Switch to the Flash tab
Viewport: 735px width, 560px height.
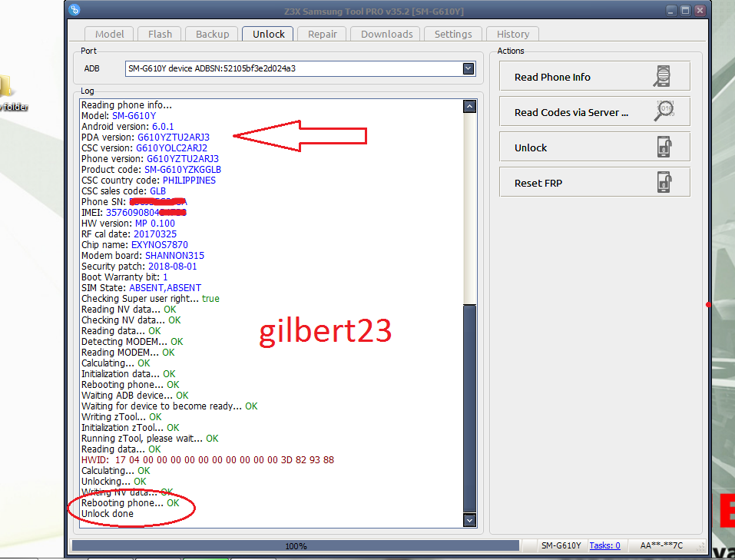tap(160, 35)
